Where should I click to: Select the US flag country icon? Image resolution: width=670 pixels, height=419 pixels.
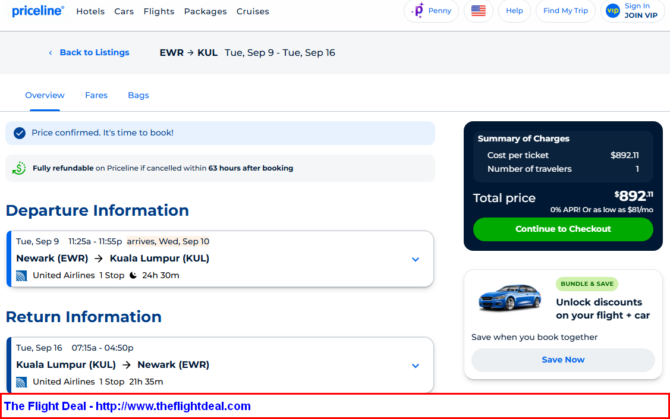pos(478,11)
